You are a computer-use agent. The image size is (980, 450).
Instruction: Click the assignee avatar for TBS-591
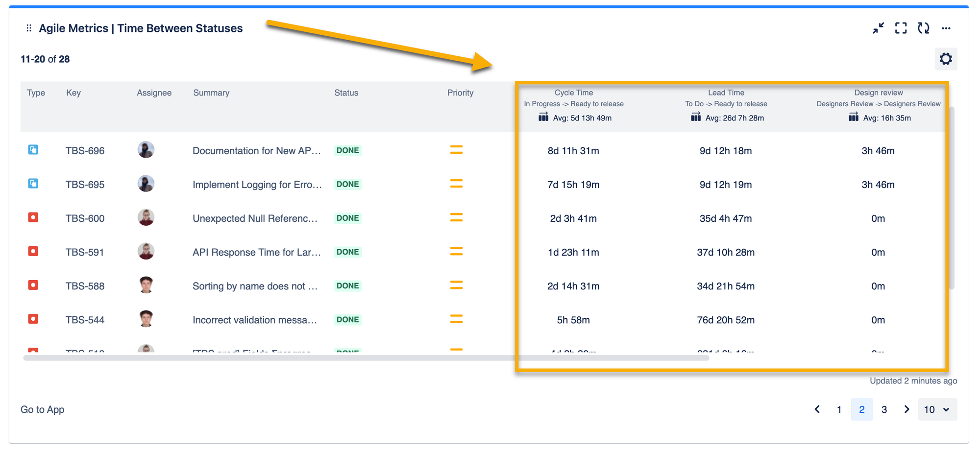[146, 251]
